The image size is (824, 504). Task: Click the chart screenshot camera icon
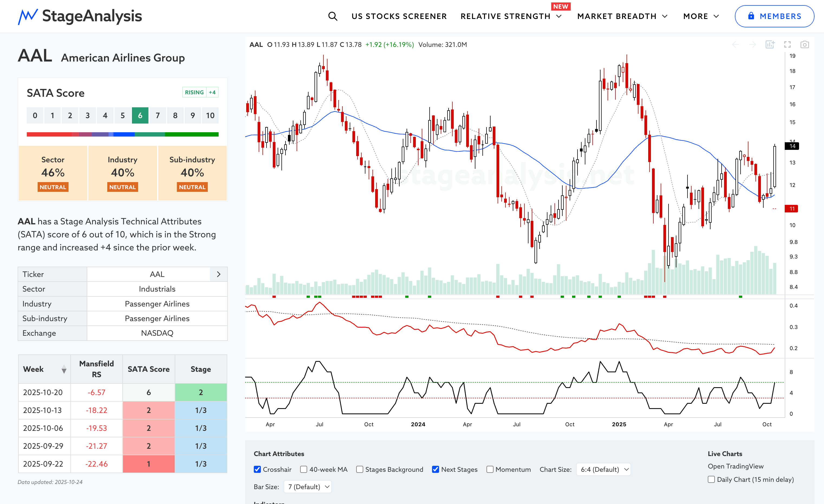coord(804,44)
